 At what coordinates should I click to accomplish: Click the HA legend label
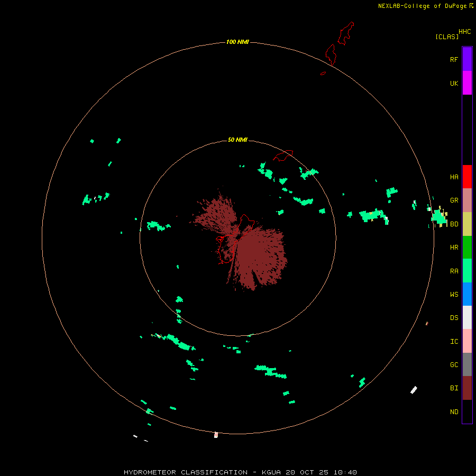pyautogui.click(x=454, y=177)
